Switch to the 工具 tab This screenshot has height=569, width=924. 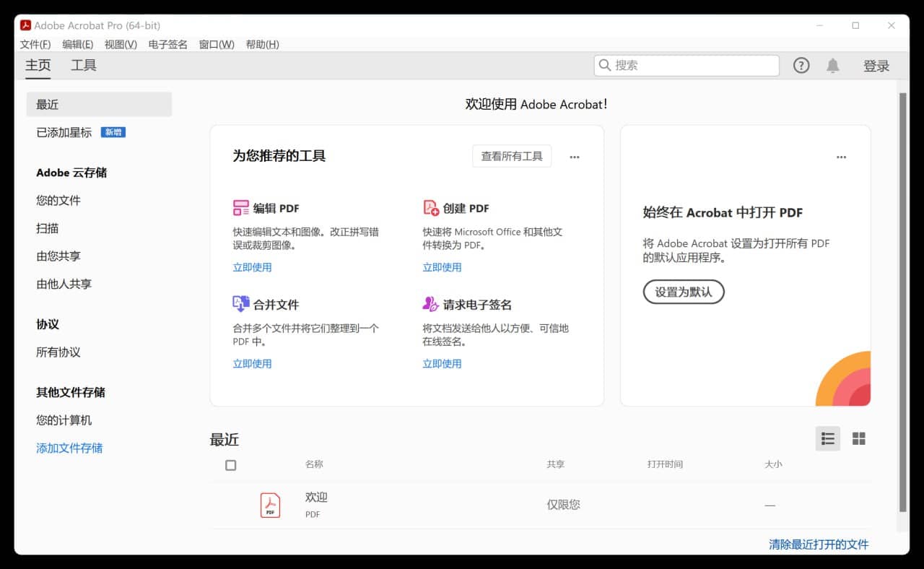coord(84,65)
